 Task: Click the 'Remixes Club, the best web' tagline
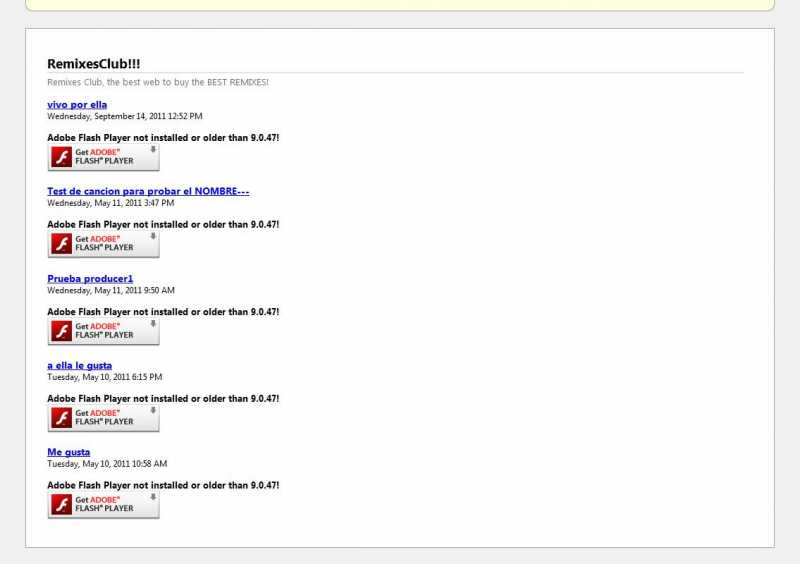tap(158, 82)
